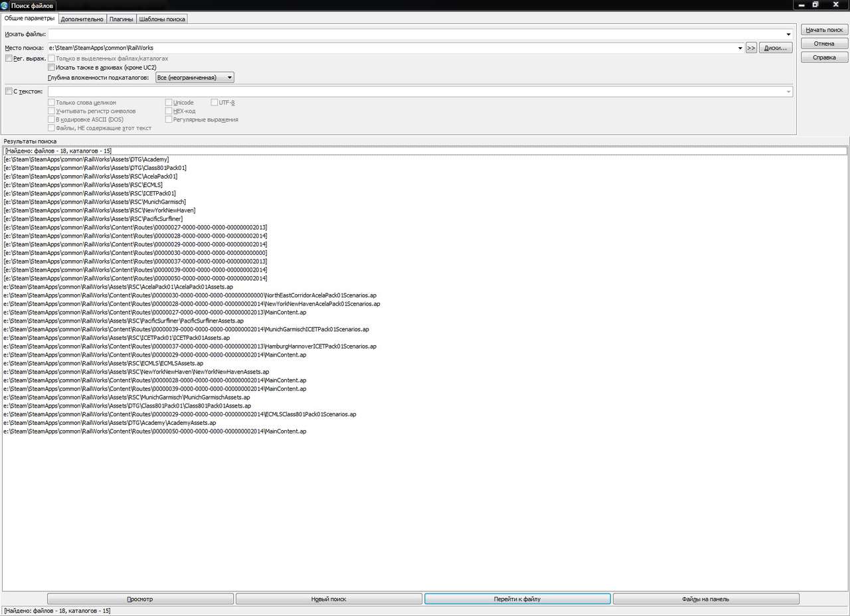850x616 pixels.
Task: Enable the С текстом checkbox
Action: pyautogui.click(x=9, y=92)
